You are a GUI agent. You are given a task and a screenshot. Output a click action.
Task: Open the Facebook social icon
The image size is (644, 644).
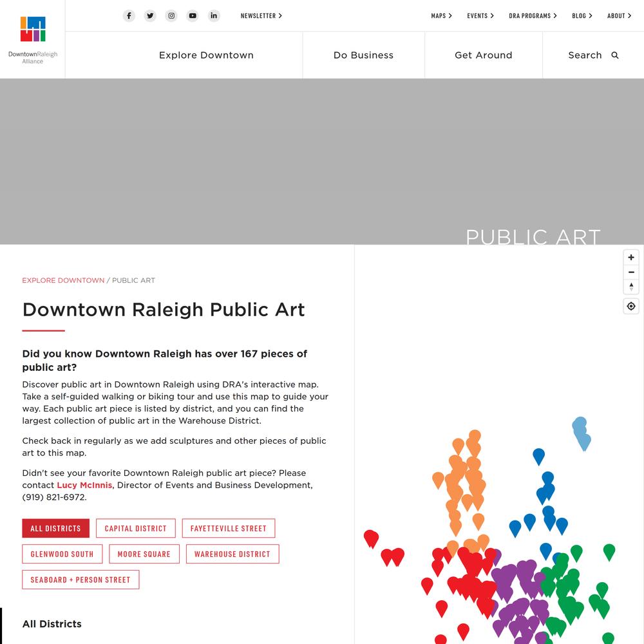pyautogui.click(x=129, y=15)
